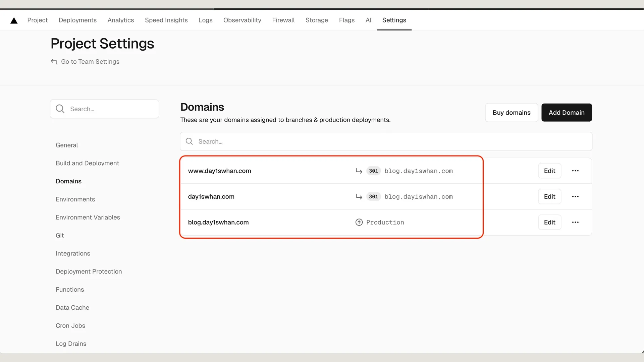Click redirect arrow icon in day1swhan.com row
The height and width of the screenshot is (362, 644).
(x=359, y=197)
